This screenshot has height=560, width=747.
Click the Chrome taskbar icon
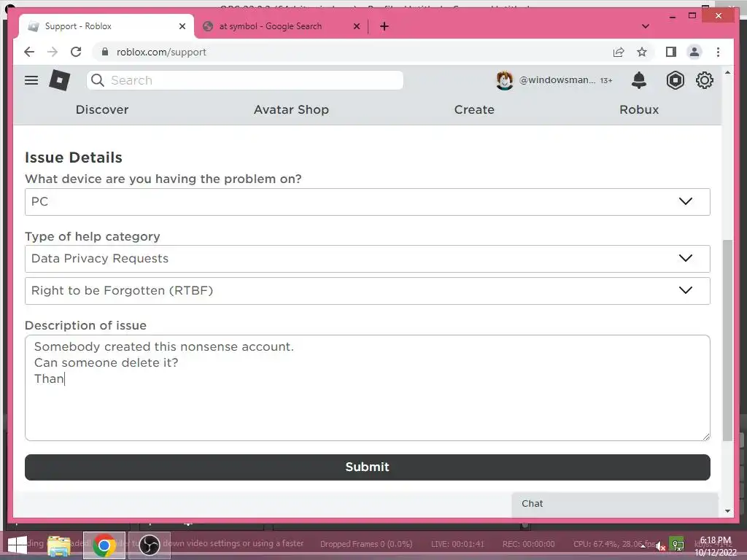tap(104, 545)
